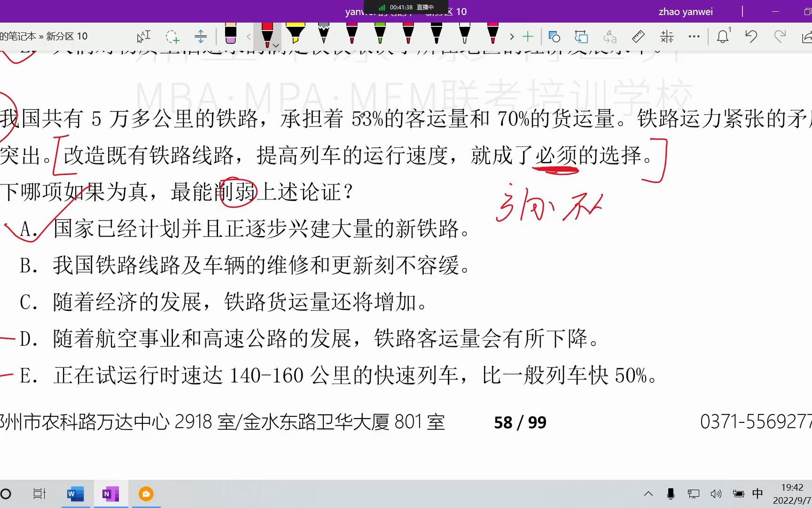The image size is (812, 508).
Task: Open Task View on the taskbar
Action: 39,494
